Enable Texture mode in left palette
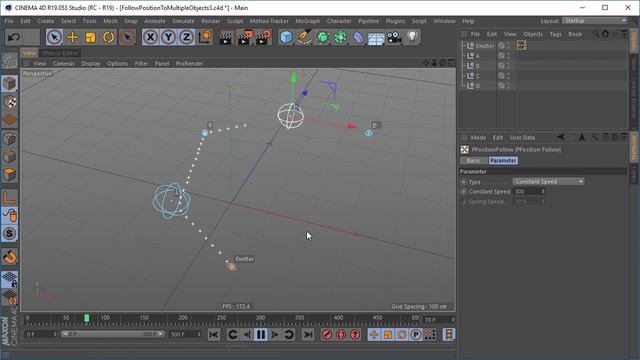Image resolution: width=640 pixels, height=360 pixels. point(9,102)
